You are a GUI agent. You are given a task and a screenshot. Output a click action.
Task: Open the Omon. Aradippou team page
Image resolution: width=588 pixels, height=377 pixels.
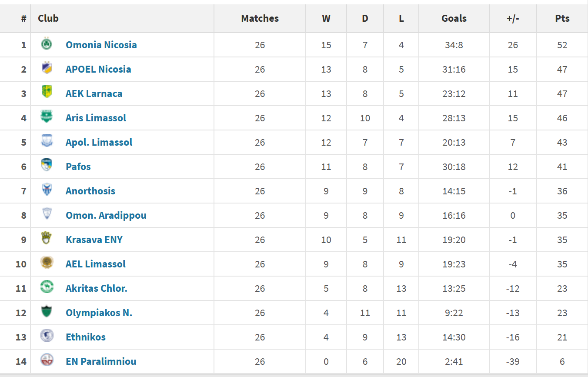tap(106, 215)
